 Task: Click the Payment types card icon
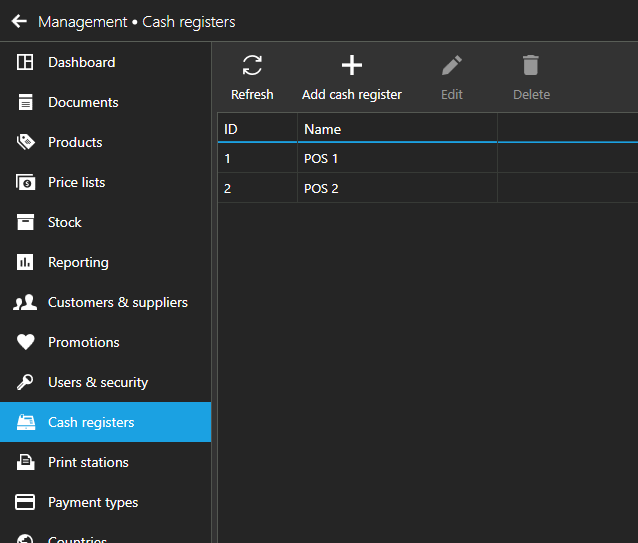[x=25, y=502]
